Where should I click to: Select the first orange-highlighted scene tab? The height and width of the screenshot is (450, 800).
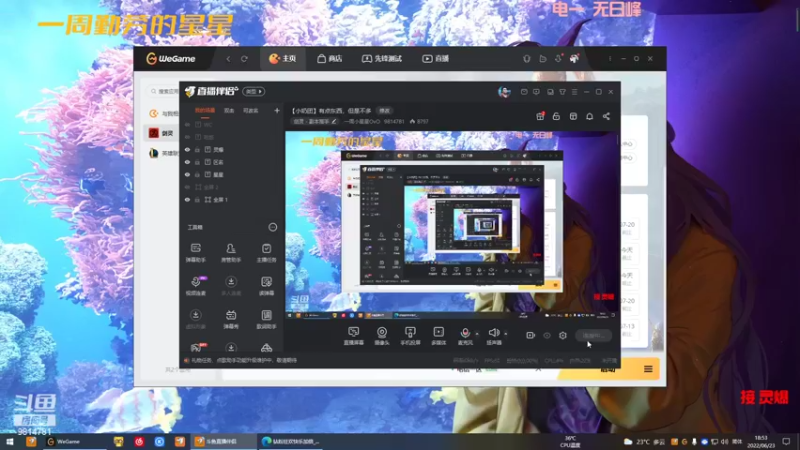coord(205,110)
